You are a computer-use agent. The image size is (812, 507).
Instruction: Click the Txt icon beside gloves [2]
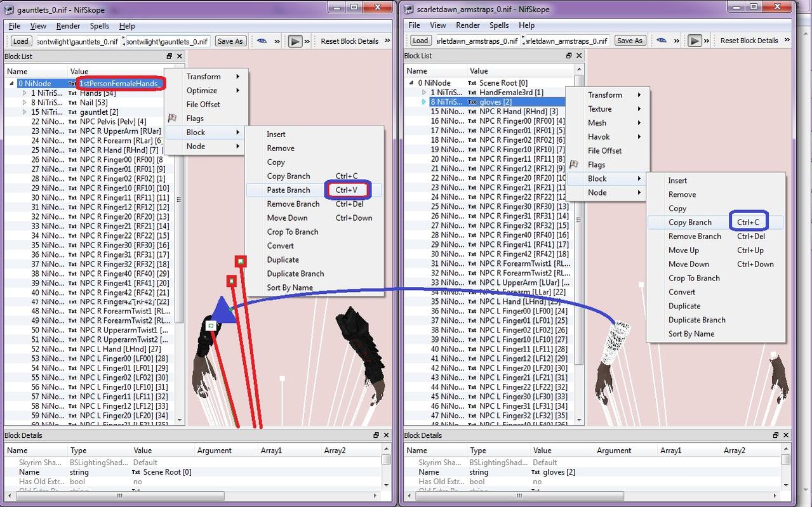(472, 102)
